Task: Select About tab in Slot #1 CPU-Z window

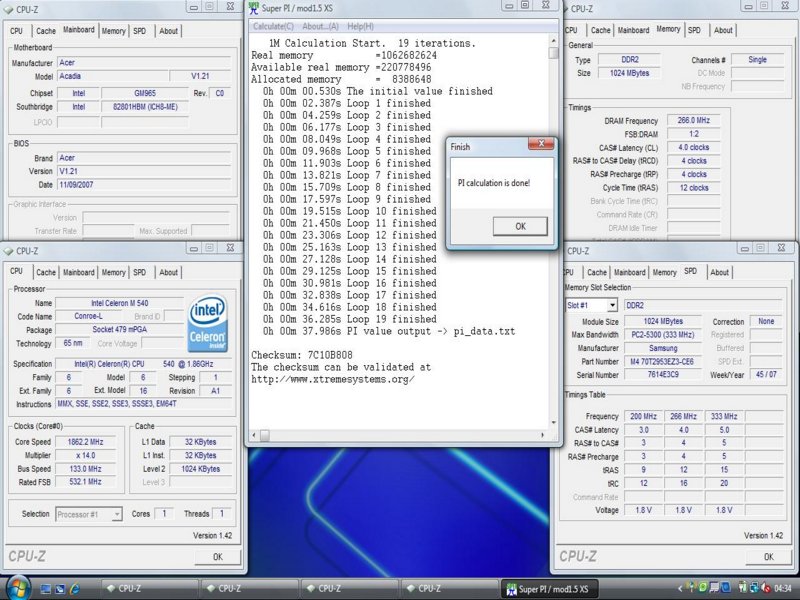Action: point(719,272)
